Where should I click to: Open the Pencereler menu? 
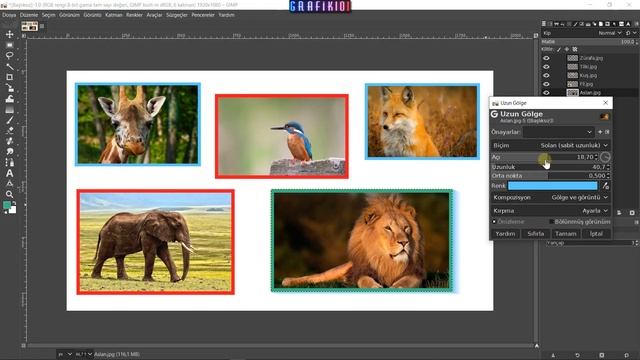tap(203, 15)
